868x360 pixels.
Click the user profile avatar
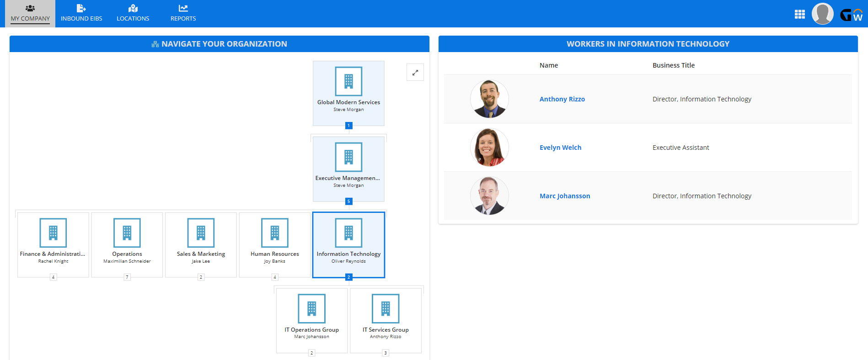coord(822,14)
